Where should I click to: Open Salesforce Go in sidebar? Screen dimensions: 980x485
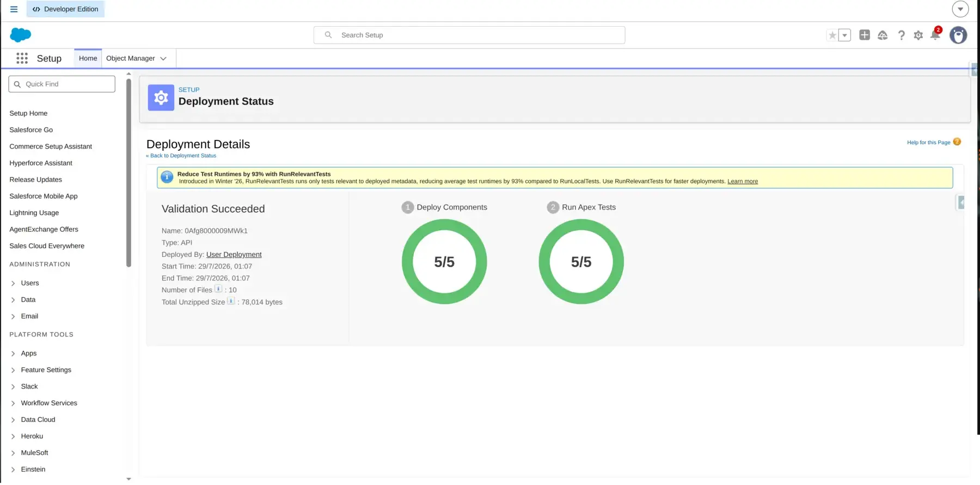(31, 130)
